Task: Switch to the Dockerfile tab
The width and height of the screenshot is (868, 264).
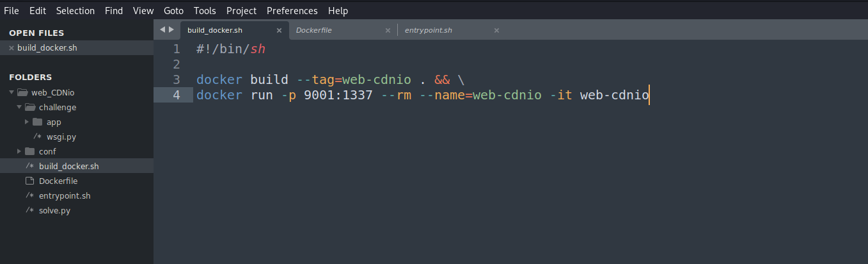Action: coord(313,30)
